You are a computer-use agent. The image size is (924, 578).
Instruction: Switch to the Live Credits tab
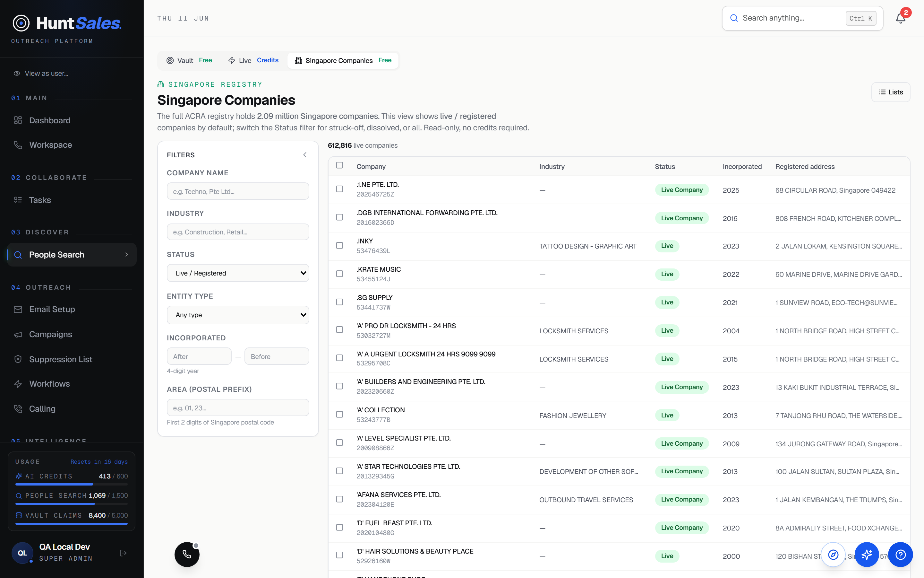(x=253, y=60)
